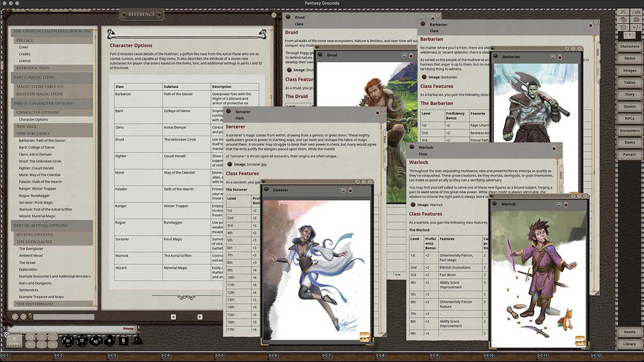Roll the twelve-sided die in the dice tray
Image resolution: width=644 pixels, height=362 pixels.
point(82,340)
